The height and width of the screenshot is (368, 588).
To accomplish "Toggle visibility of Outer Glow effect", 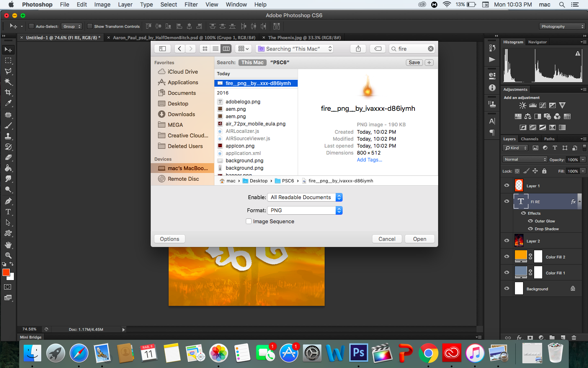I will [530, 221].
